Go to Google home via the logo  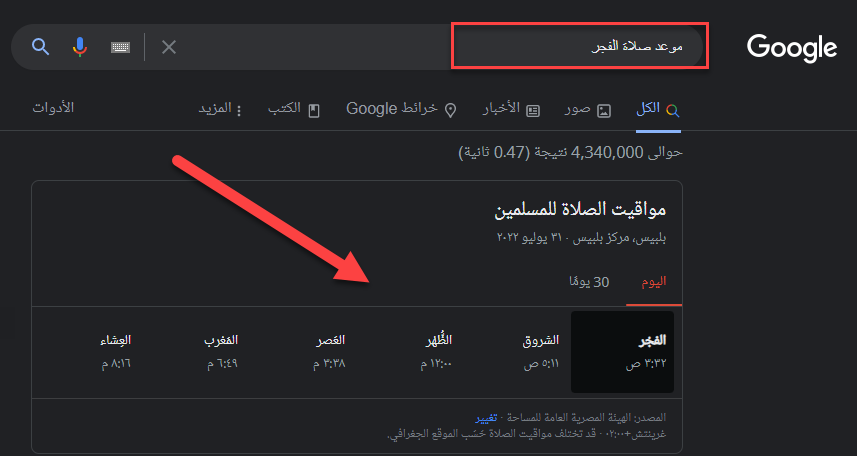click(792, 48)
